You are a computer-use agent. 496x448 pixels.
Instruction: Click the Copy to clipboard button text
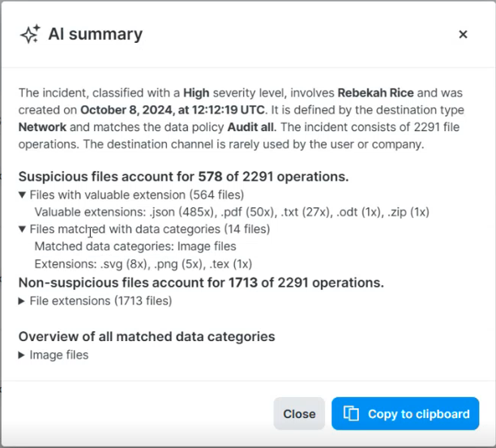tap(418, 414)
